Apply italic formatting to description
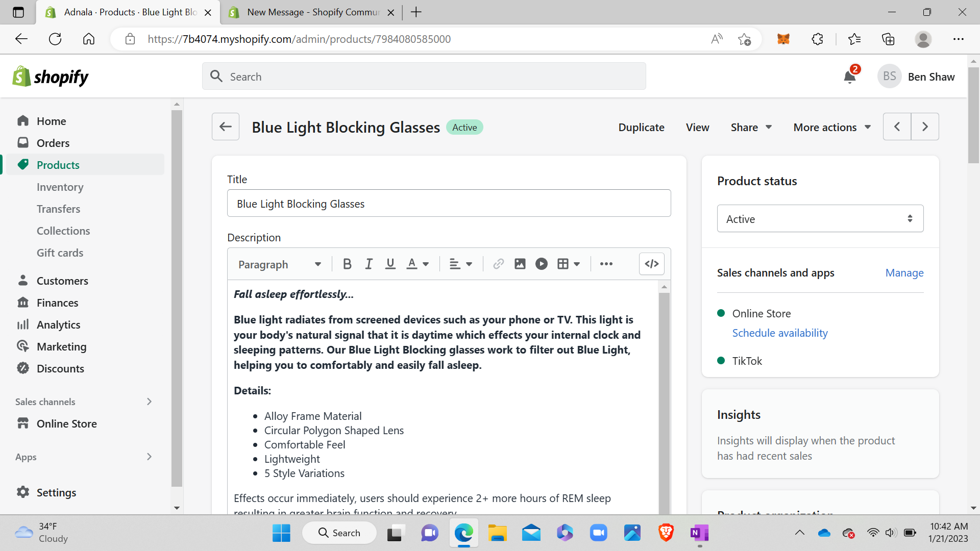 (x=369, y=264)
